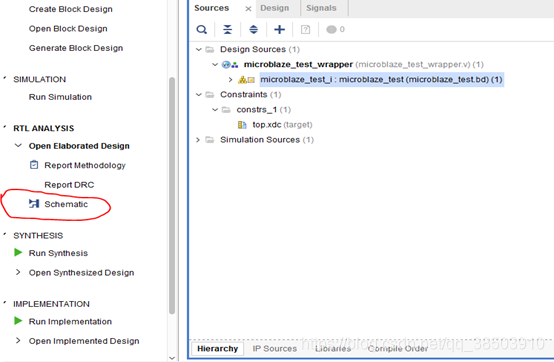Select Design Sources (1) row

(x=260, y=49)
